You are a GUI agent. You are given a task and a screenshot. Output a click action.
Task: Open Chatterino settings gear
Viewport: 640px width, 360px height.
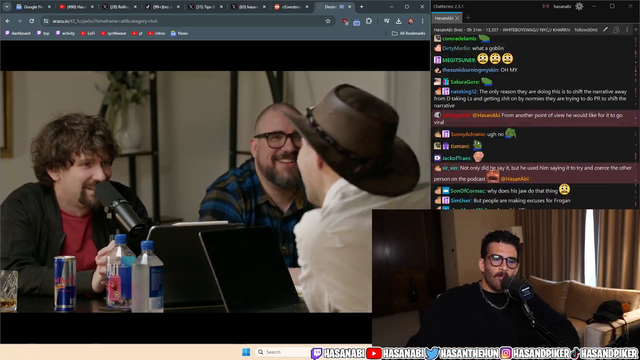pos(579,6)
